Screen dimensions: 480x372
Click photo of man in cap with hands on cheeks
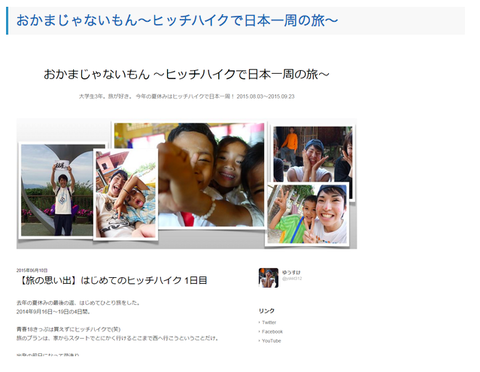(313, 154)
